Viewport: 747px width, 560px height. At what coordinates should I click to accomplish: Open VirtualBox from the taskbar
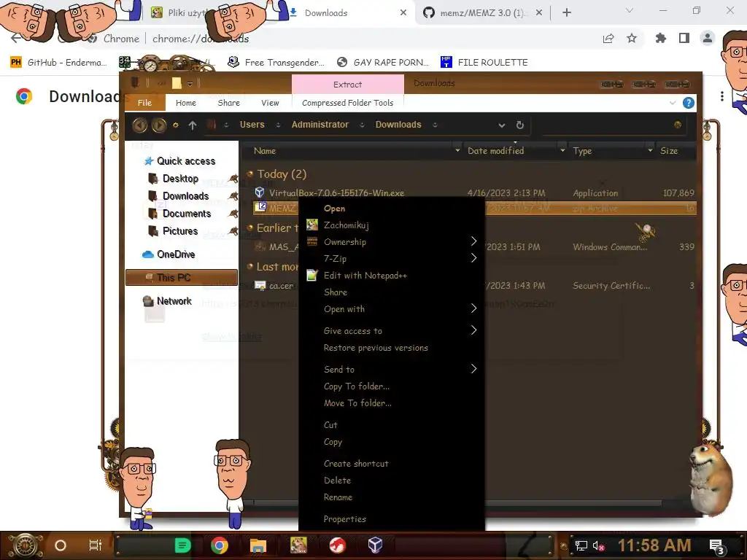click(375, 545)
